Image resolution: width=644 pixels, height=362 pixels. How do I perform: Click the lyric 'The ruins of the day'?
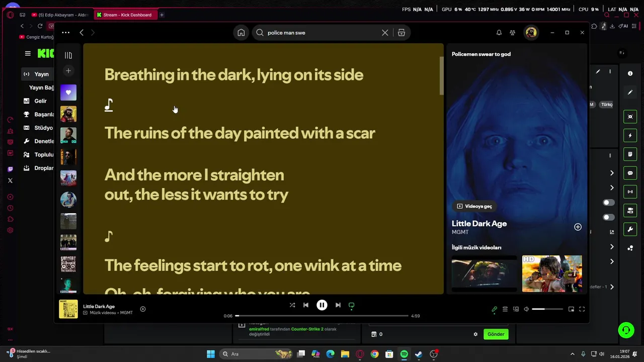coord(239,133)
